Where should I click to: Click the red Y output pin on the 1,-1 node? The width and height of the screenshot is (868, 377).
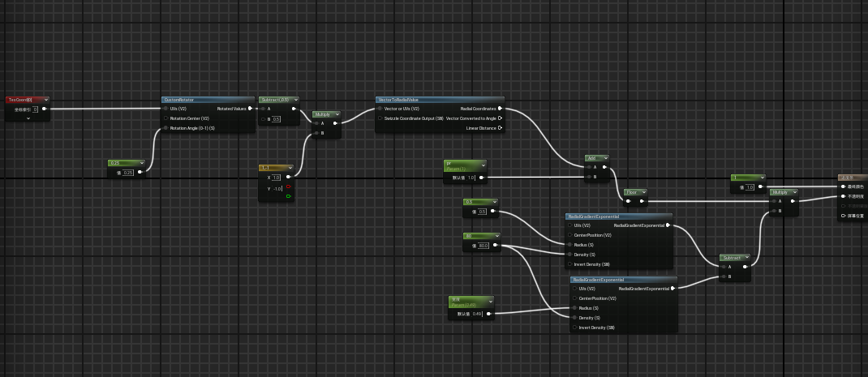288,186
